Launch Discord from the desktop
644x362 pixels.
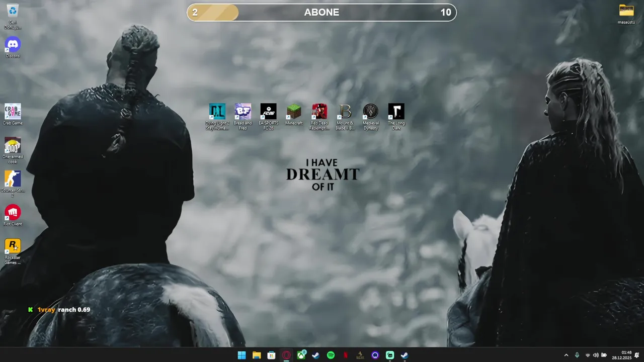pos(13,47)
